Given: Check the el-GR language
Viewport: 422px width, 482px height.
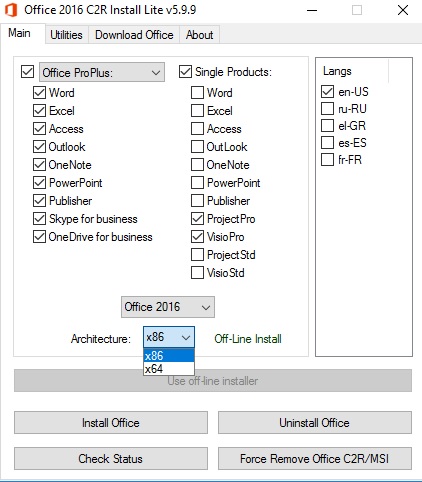Looking at the screenshot, I should tap(327, 125).
